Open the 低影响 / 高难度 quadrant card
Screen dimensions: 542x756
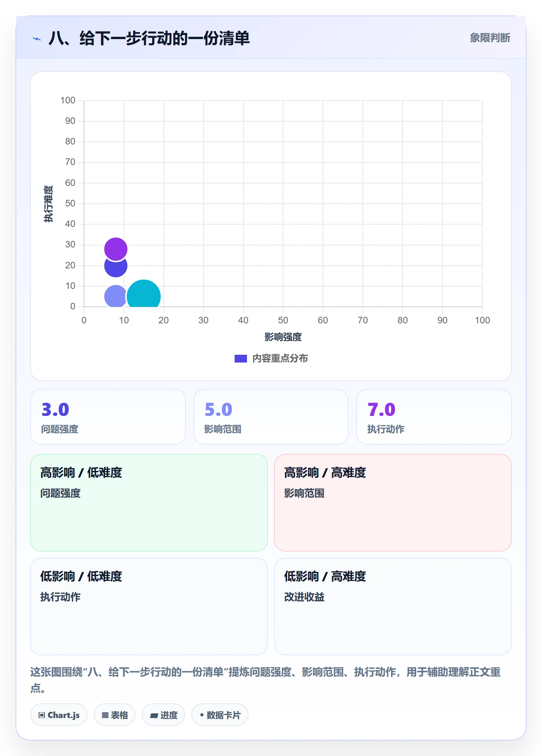(393, 607)
